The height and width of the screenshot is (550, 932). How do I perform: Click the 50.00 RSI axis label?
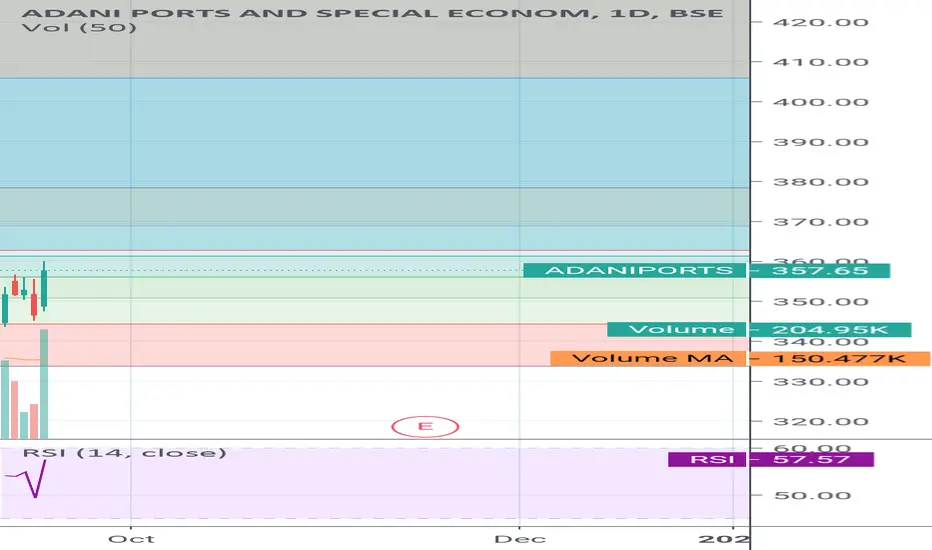pyautogui.click(x=813, y=495)
